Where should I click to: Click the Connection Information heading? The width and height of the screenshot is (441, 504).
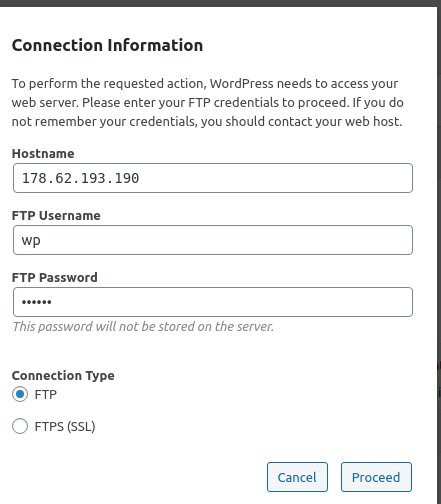point(107,45)
